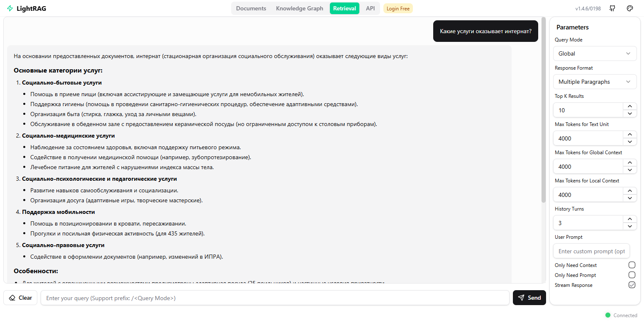Click the paper plane Send icon
The width and height of the screenshot is (644, 325).
click(521, 298)
